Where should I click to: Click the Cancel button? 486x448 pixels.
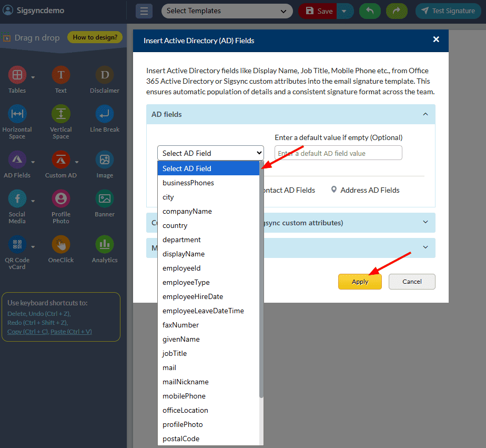pos(412,282)
